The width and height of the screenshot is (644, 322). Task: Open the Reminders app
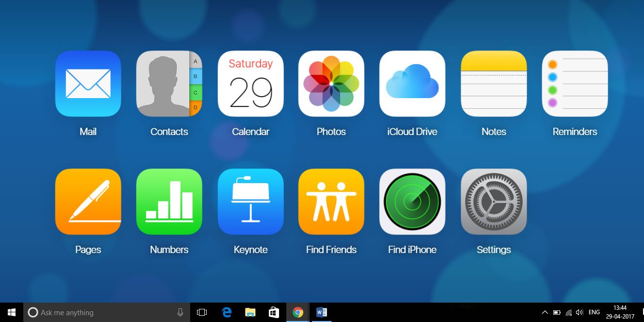point(575,84)
